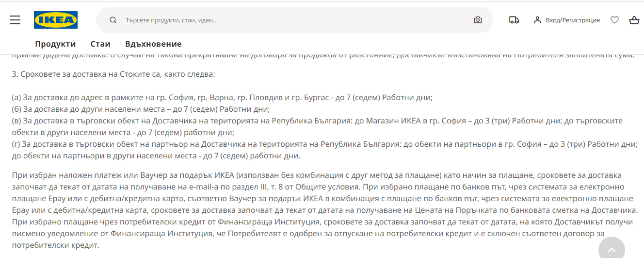Click the search magnifier icon

[113, 20]
